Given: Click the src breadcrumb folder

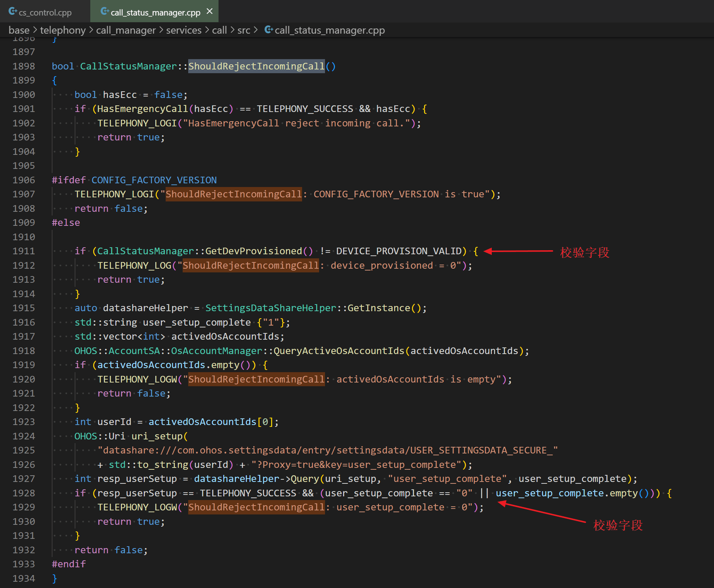Looking at the screenshot, I should [x=244, y=30].
